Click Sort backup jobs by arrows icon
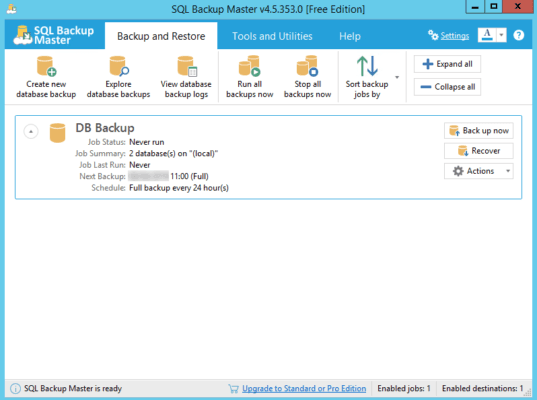537x400 pixels. coord(367,66)
